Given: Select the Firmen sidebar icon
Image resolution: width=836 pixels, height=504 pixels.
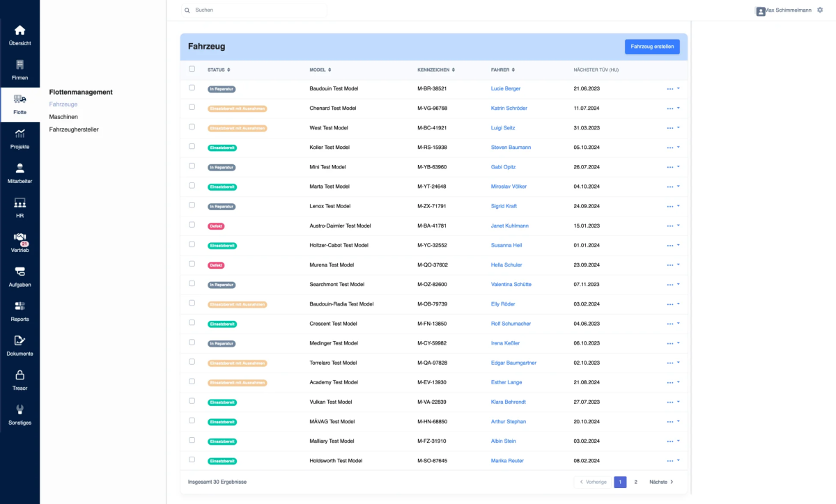Looking at the screenshot, I should 20,66.
